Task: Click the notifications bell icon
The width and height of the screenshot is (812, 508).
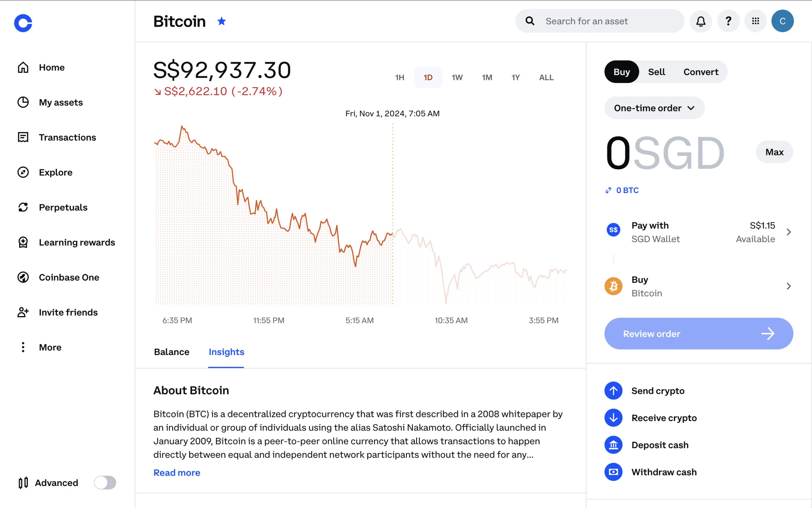Action: (701, 21)
